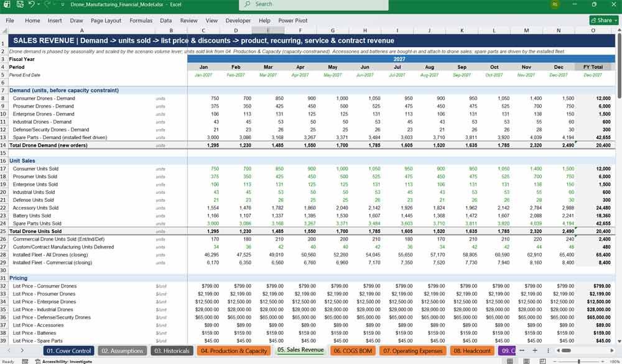This screenshot has width=622, height=364.
Task: Select 'Demand (units, before capacity constraint)' heading
Action: point(64,90)
